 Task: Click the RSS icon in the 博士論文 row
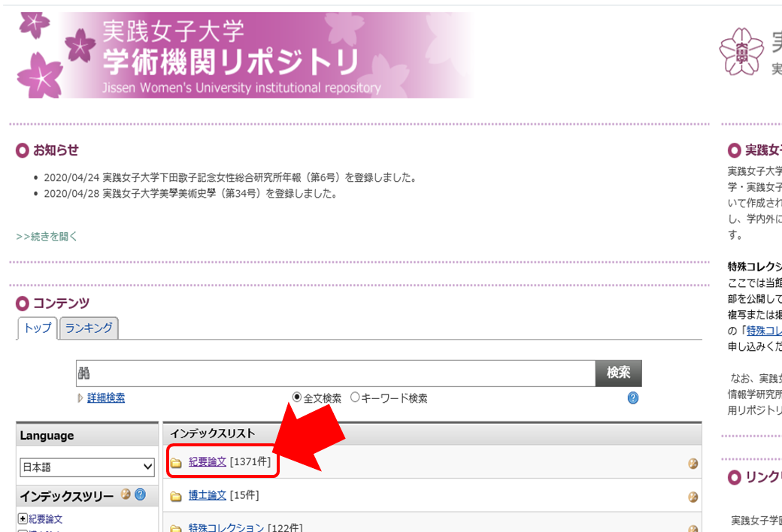pyautogui.click(x=693, y=497)
